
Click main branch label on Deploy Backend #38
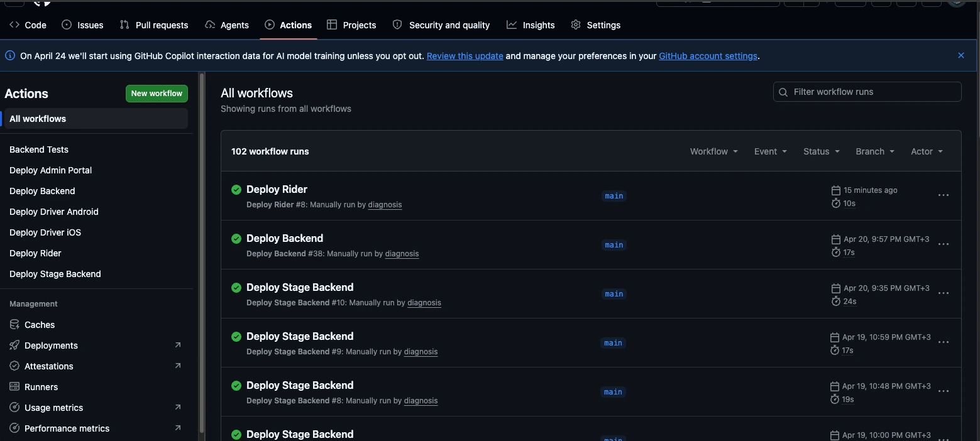coord(614,245)
